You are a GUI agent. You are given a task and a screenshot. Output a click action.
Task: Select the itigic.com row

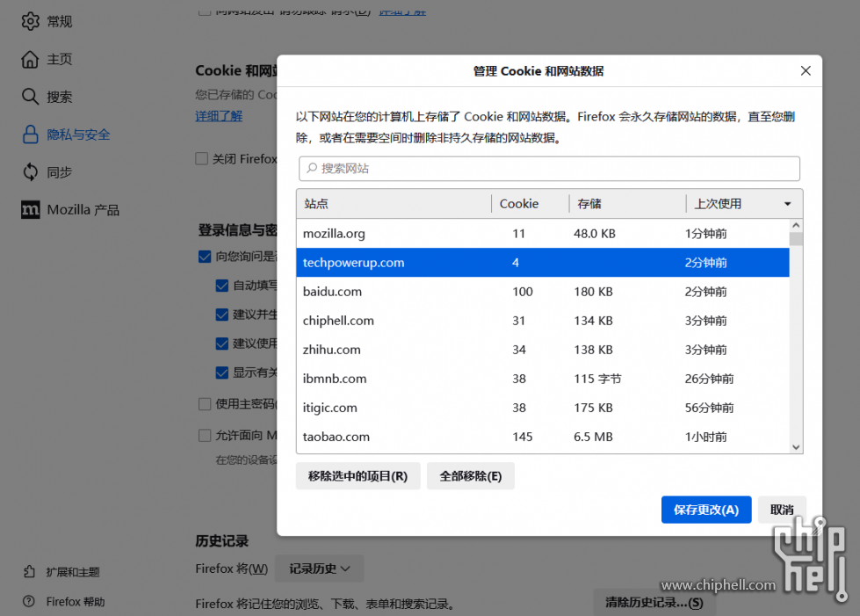[543, 408]
